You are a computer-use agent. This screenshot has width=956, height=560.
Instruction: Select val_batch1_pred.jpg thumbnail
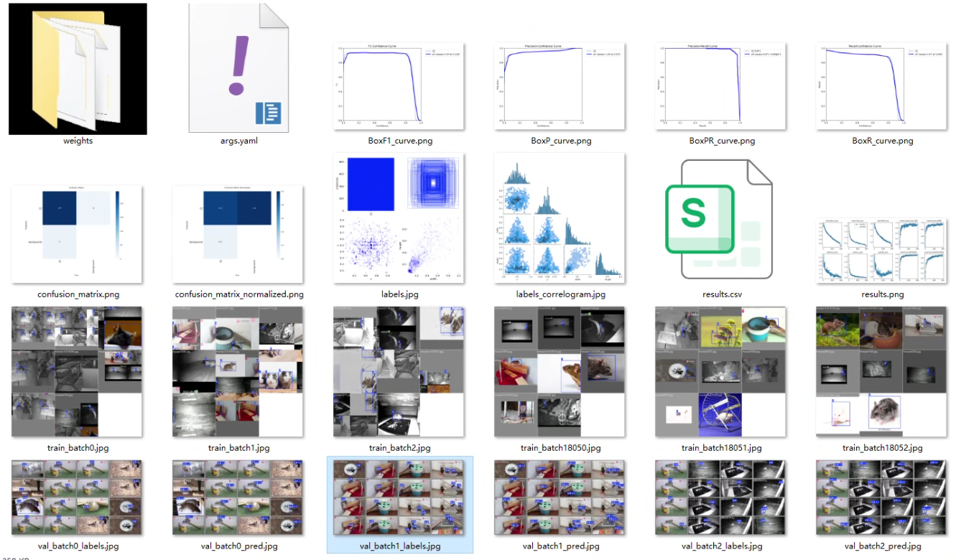coord(560,498)
